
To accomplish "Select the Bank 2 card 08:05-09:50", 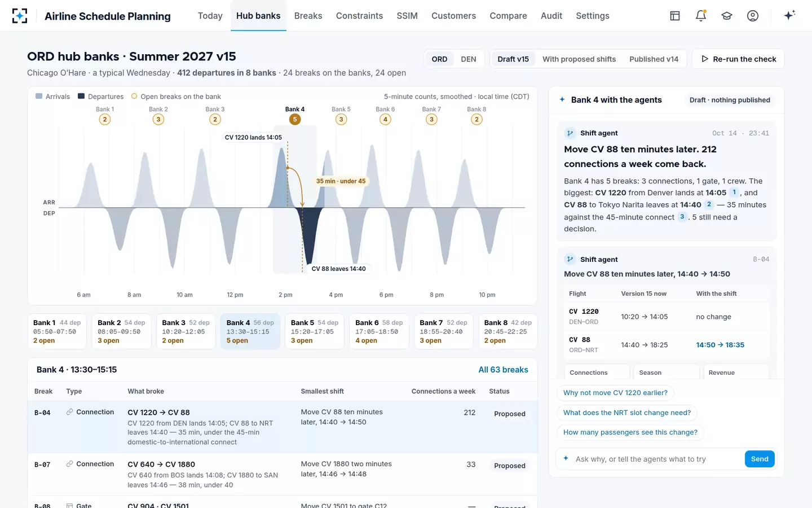I will [121, 331].
